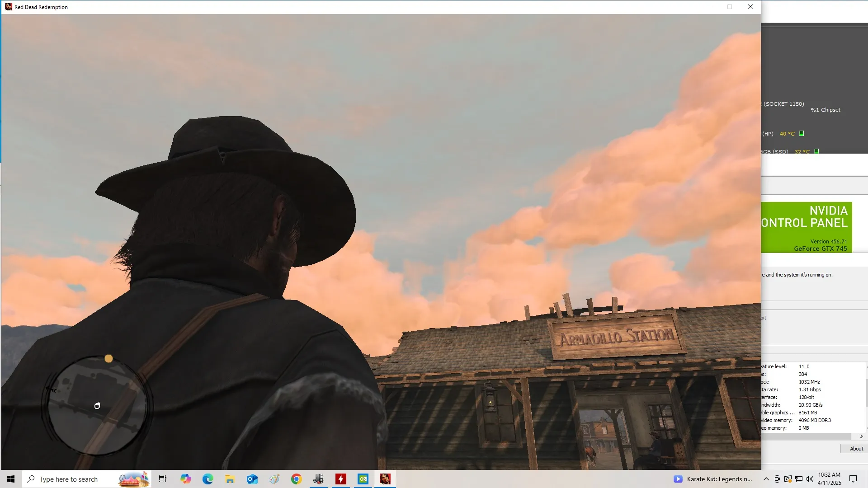868x488 pixels.
Task: Open File Explorer from the taskbar
Action: tap(230, 479)
